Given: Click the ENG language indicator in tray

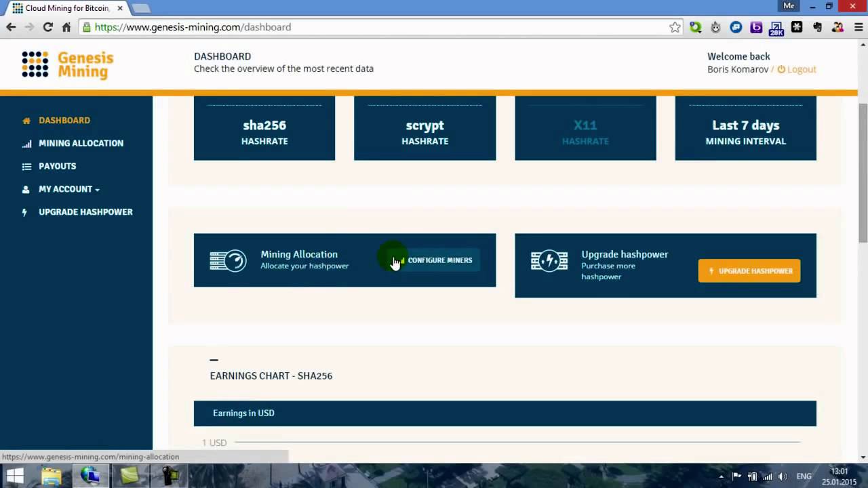Looking at the screenshot, I should pyautogui.click(x=804, y=476).
